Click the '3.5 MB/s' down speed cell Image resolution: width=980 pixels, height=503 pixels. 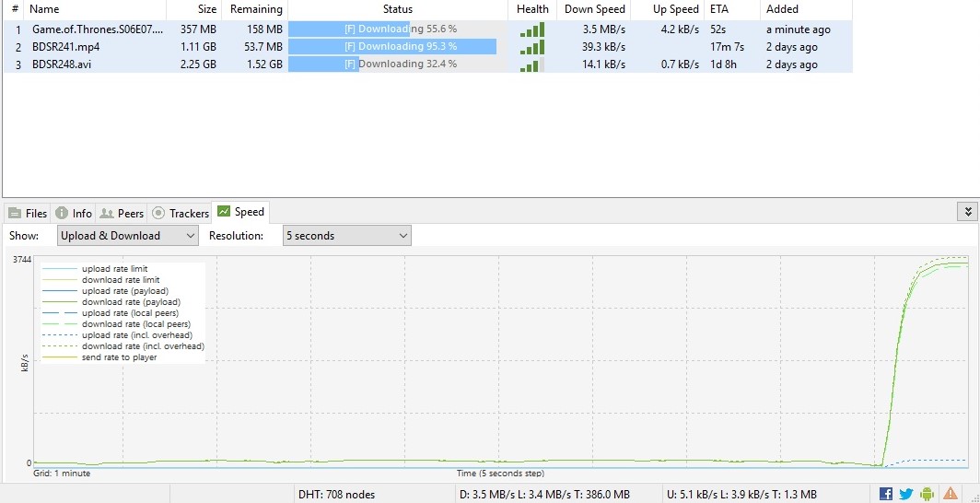[604, 29]
